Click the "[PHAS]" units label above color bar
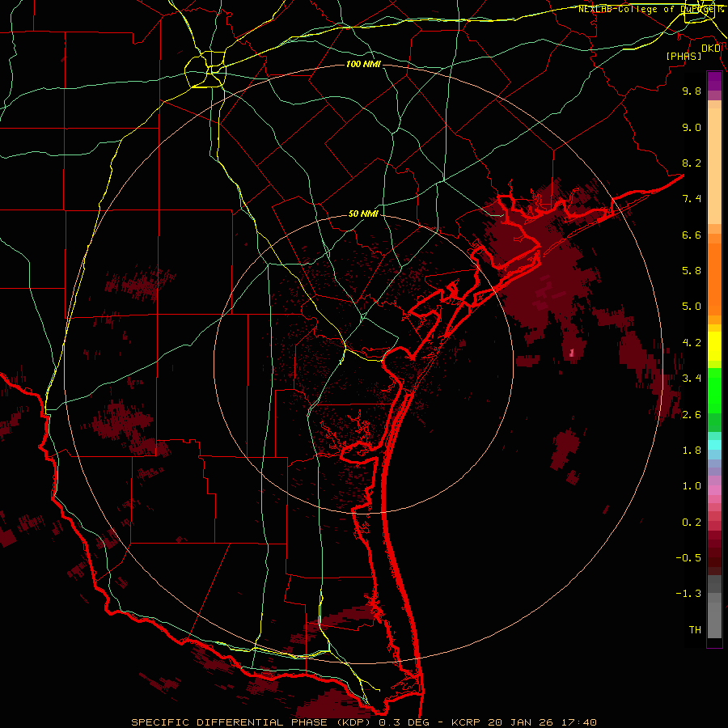 684,56
